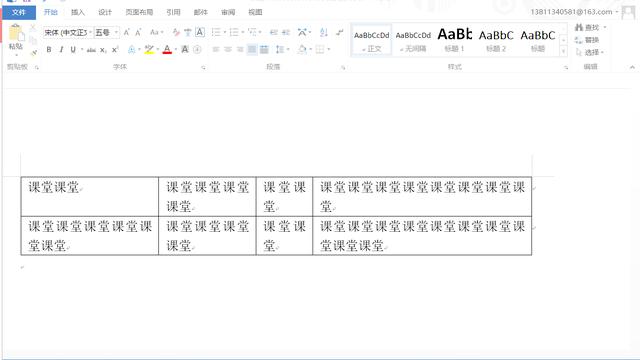Apply yellow text highlight color

point(149,50)
